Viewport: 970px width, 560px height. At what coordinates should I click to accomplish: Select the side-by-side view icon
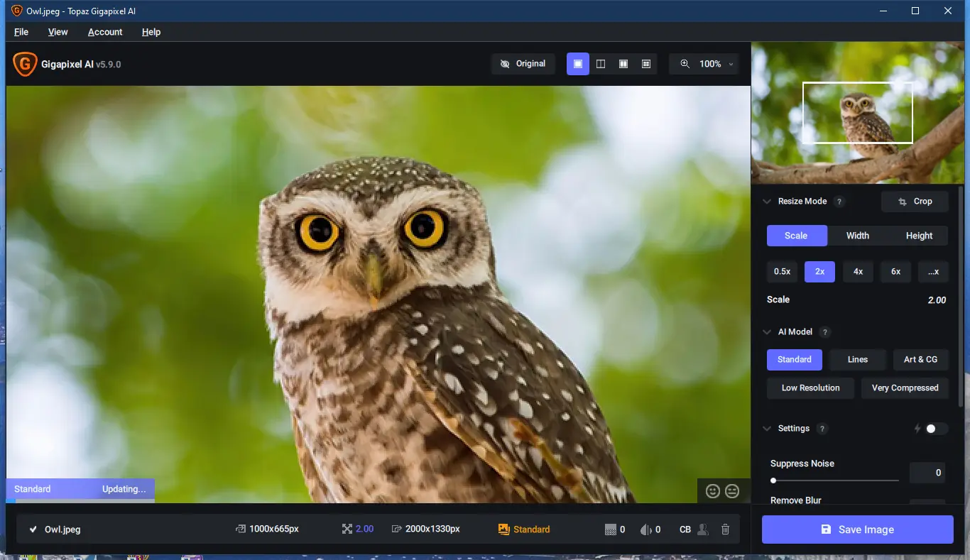623,64
